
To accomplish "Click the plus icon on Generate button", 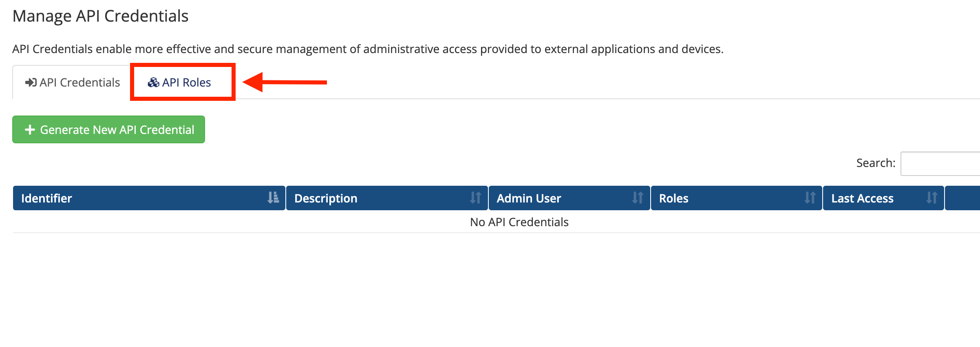I will 30,130.
